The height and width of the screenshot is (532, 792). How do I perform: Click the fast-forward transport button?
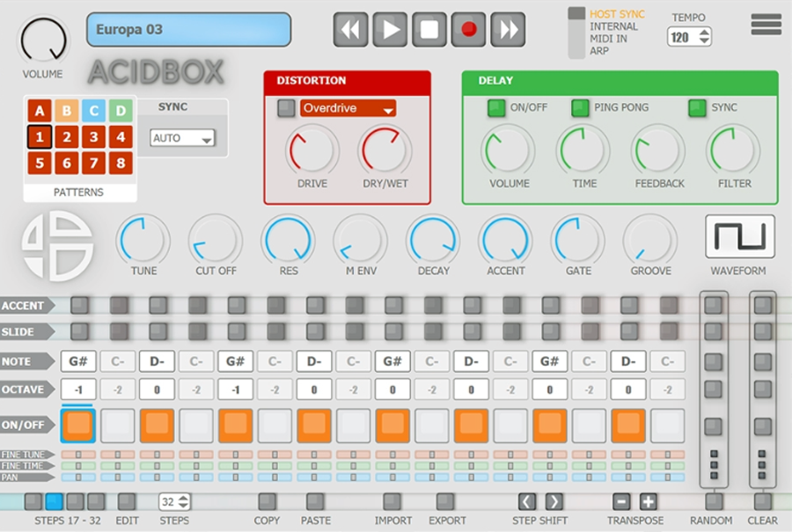coord(508,29)
